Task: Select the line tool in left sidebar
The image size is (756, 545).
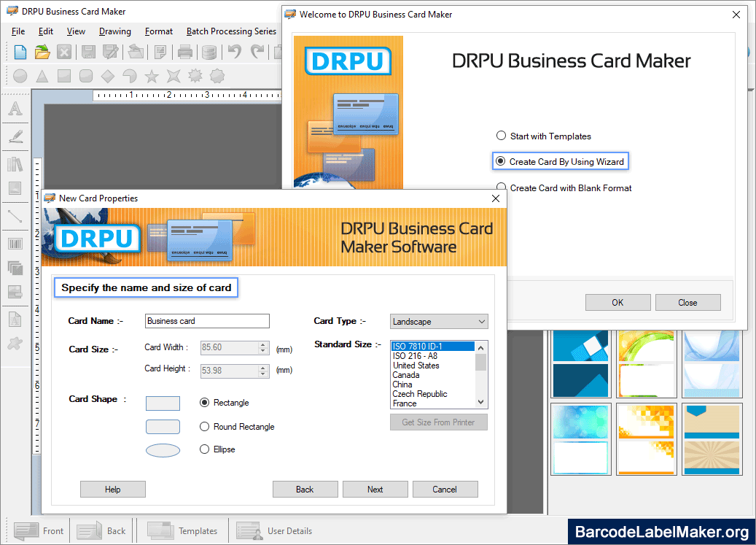Action: click(15, 215)
